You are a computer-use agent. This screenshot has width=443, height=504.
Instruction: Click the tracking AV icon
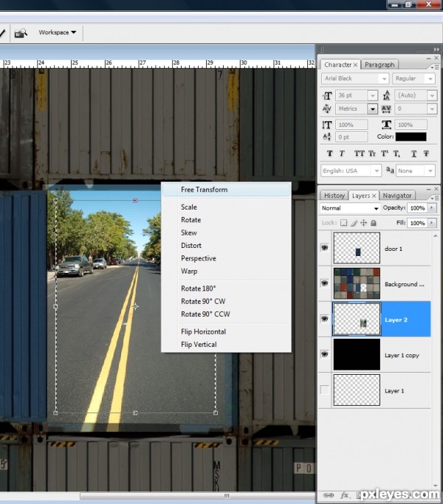pyautogui.click(x=386, y=109)
